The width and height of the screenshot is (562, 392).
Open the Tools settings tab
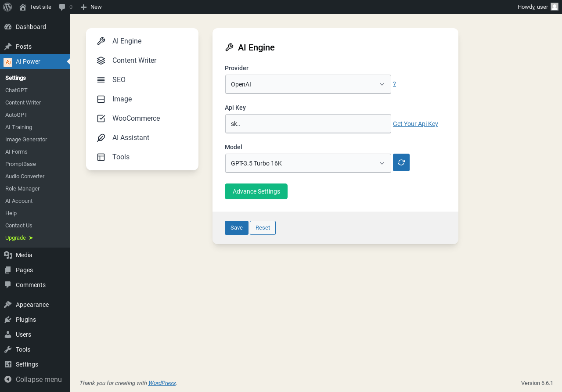pyautogui.click(x=142, y=157)
